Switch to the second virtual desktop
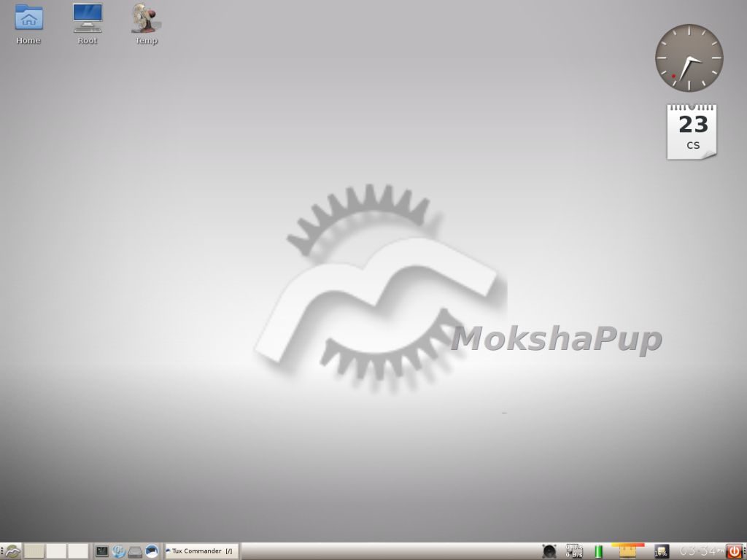The image size is (747, 560). pos(56,551)
